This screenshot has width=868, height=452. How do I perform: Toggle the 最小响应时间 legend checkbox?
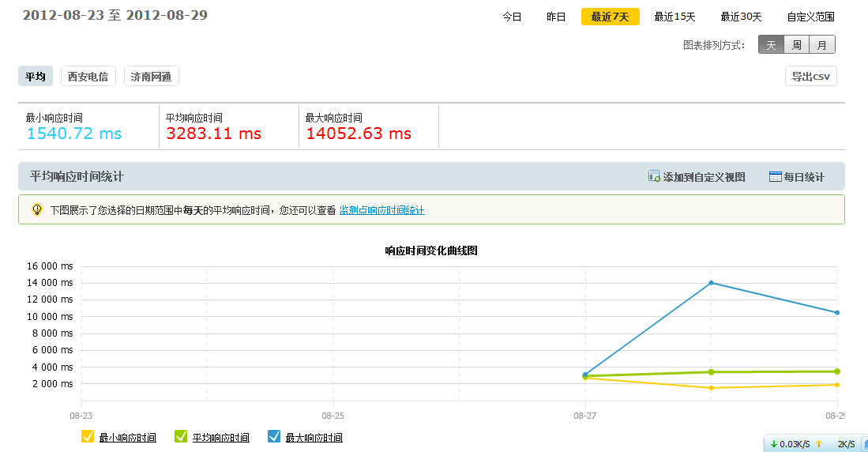coord(88,436)
